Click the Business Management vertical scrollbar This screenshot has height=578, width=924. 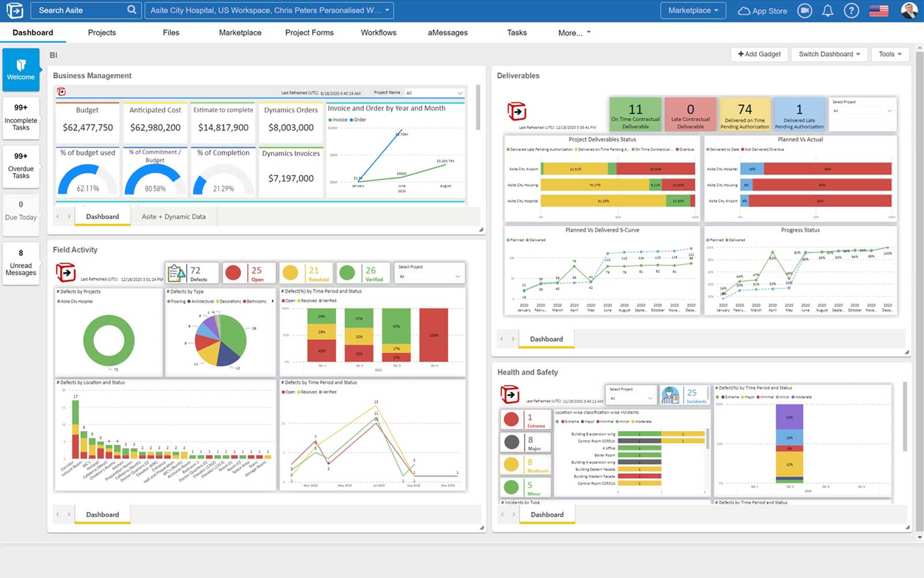(478, 108)
